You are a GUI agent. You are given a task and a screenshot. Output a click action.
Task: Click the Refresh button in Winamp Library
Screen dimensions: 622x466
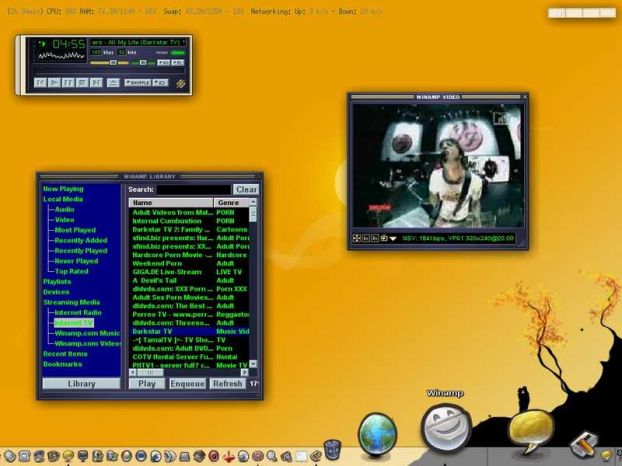[227, 384]
